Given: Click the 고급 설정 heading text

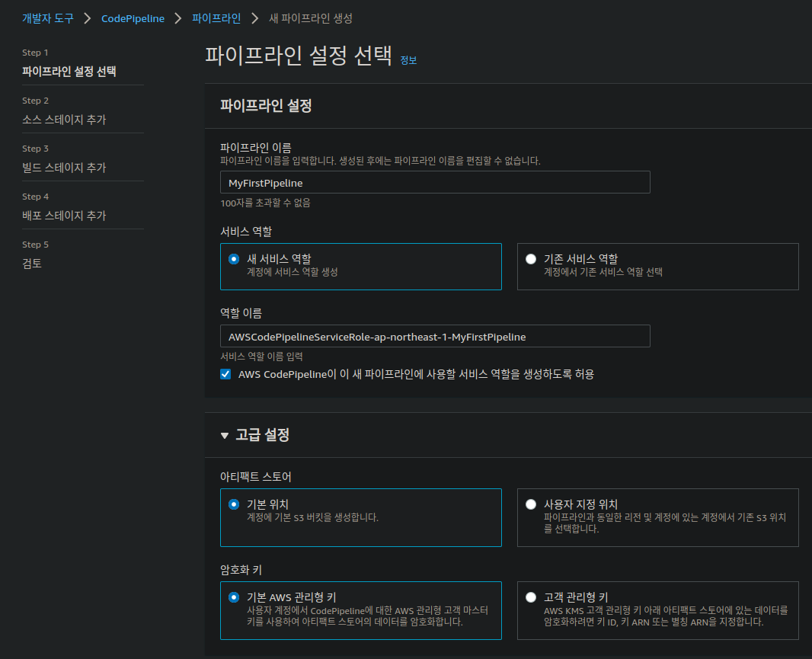Looking at the screenshot, I should click(262, 435).
